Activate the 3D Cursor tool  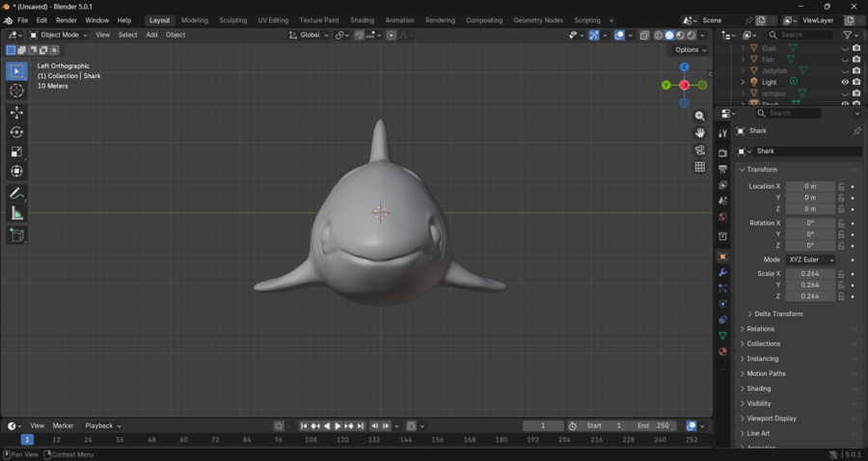point(16,90)
